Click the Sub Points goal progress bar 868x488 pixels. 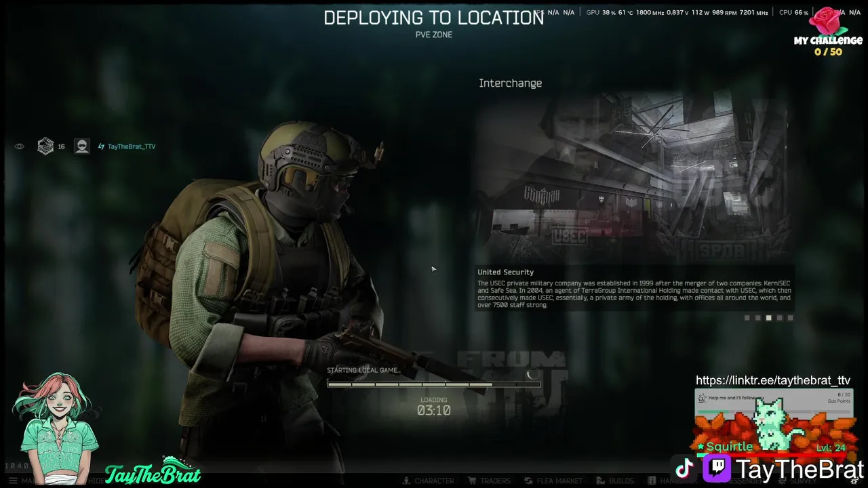point(774,411)
